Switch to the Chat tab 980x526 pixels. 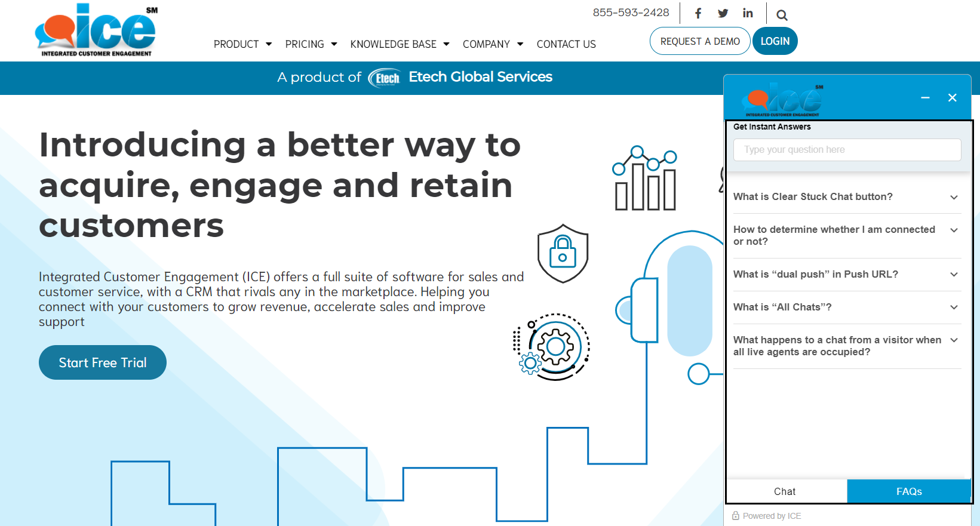[785, 491]
